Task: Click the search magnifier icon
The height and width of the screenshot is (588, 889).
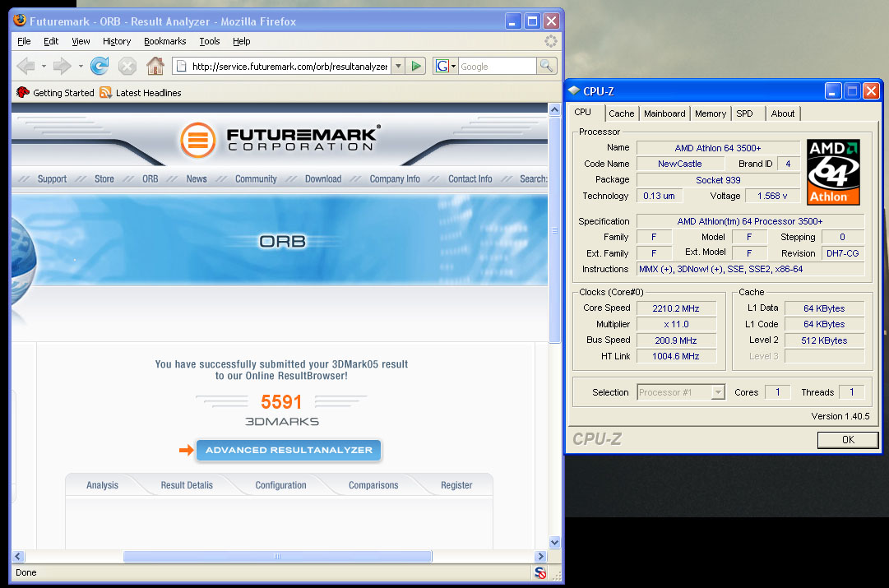Action: (x=547, y=67)
